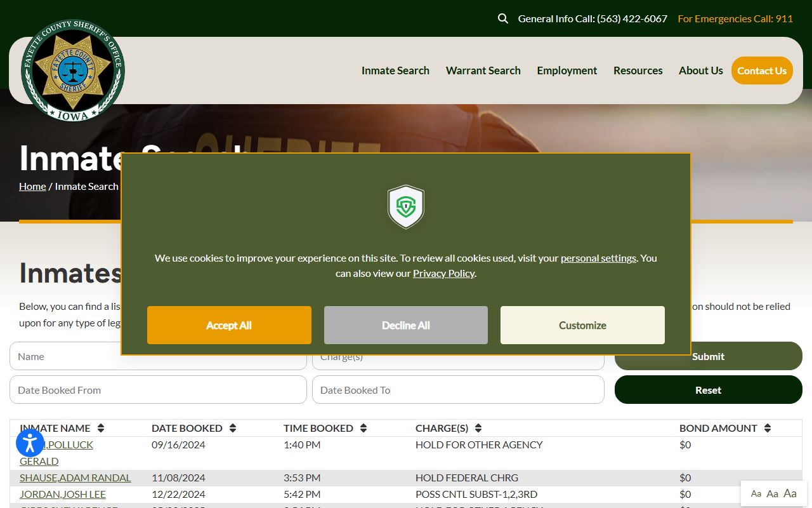Sort by Bond Amount column arrows
Image resolution: width=812 pixels, height=508 pixels.
(768, 428)
